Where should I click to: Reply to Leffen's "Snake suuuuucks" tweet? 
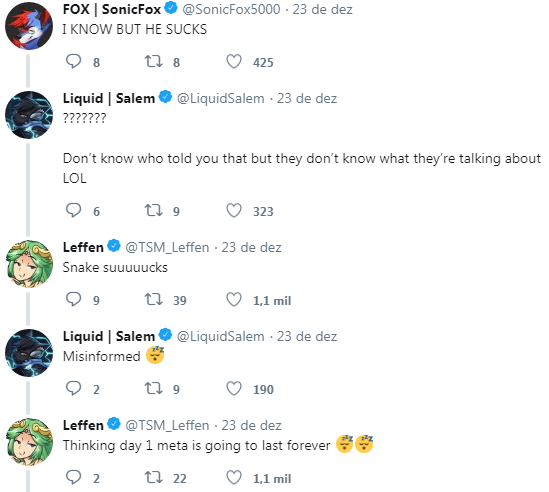click(x=74, y=300)
